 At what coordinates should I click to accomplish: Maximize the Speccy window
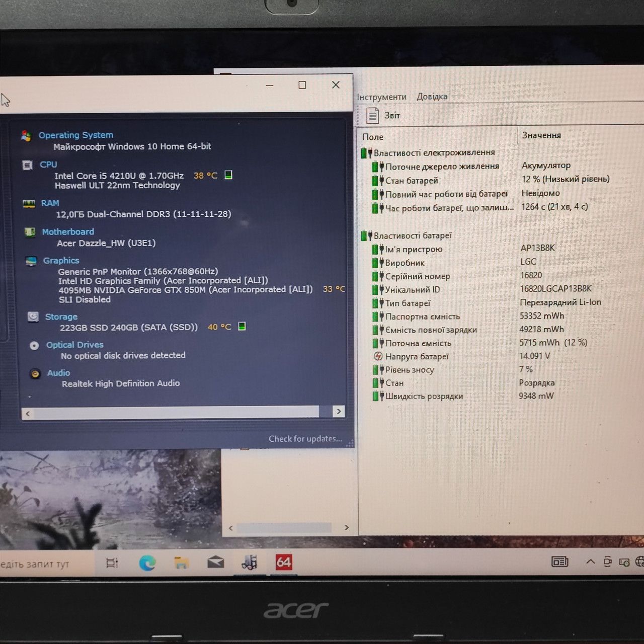pyautogui.click(x=302, y=85)
